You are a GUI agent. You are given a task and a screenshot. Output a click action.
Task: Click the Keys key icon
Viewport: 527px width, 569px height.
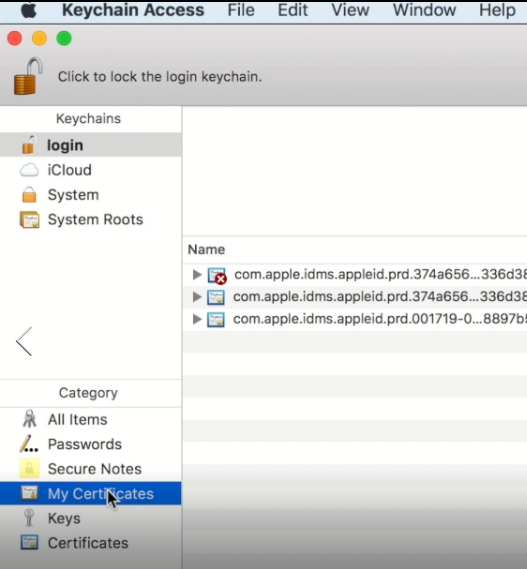(29, 518)
